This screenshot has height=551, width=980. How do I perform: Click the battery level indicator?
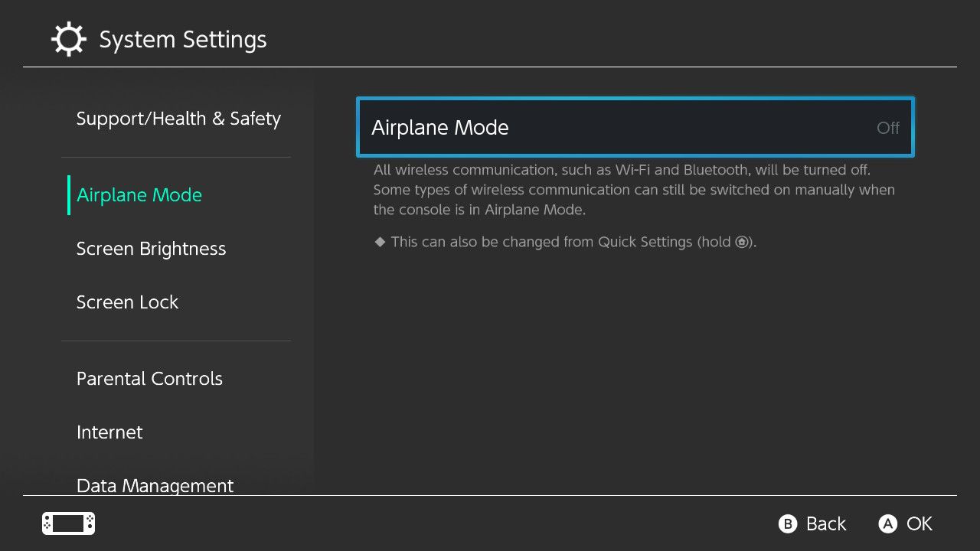[67, 523]
